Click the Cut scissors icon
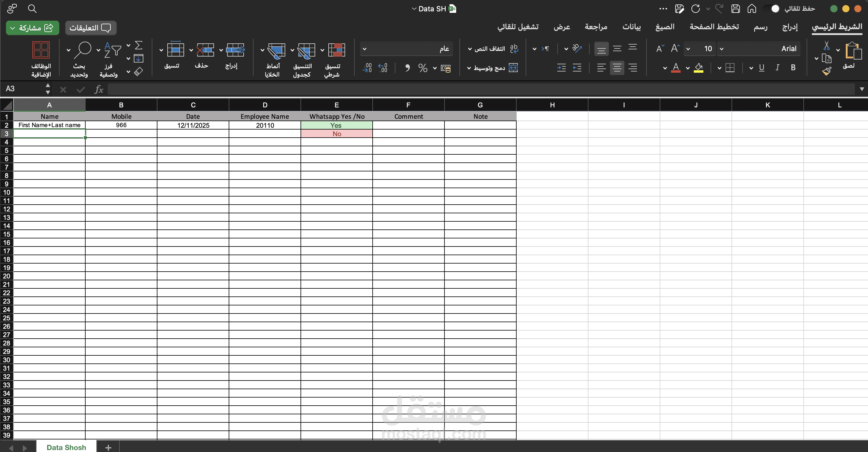This screenshot has height=452, width=868. tap(827, 45)
